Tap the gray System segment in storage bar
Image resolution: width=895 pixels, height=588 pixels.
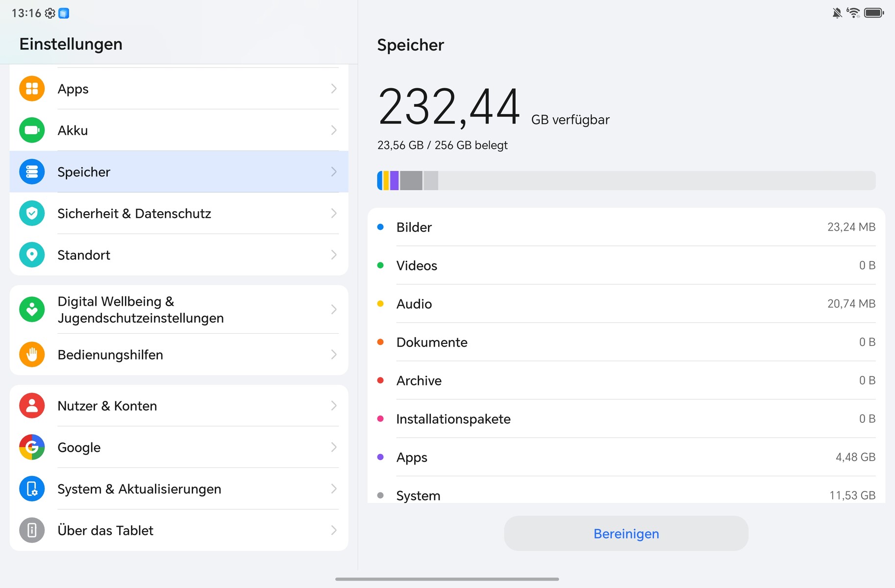coord(411,180)
